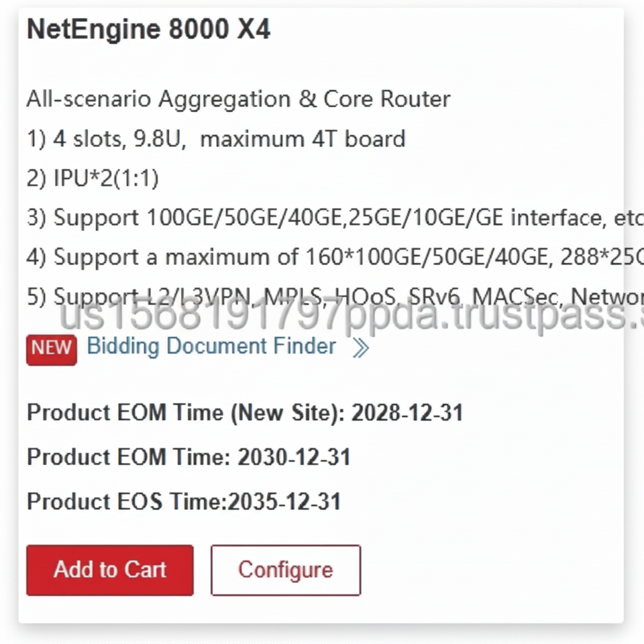Click the red Add to Cart button
The width and height of the screenshot is (644, 644).
110,570
